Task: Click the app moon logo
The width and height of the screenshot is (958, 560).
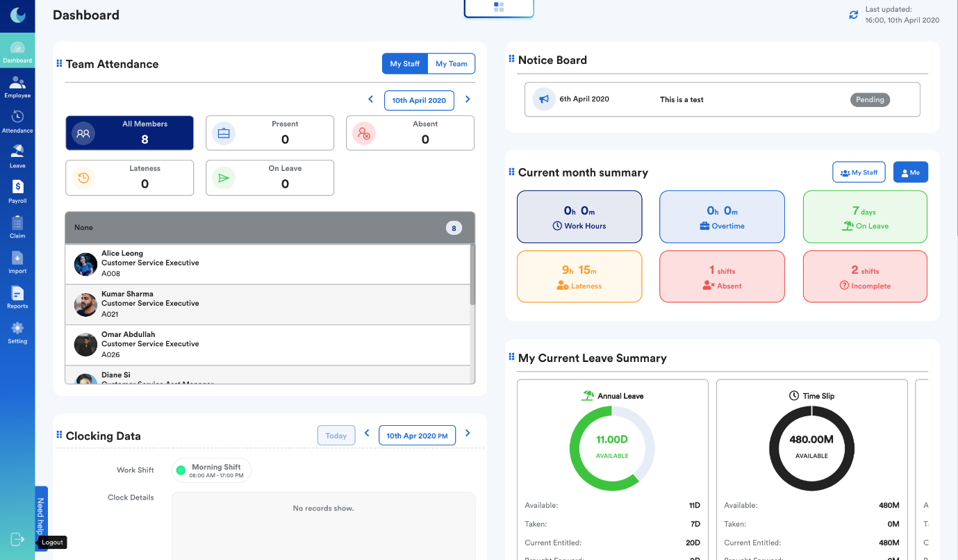Action: 17,15
